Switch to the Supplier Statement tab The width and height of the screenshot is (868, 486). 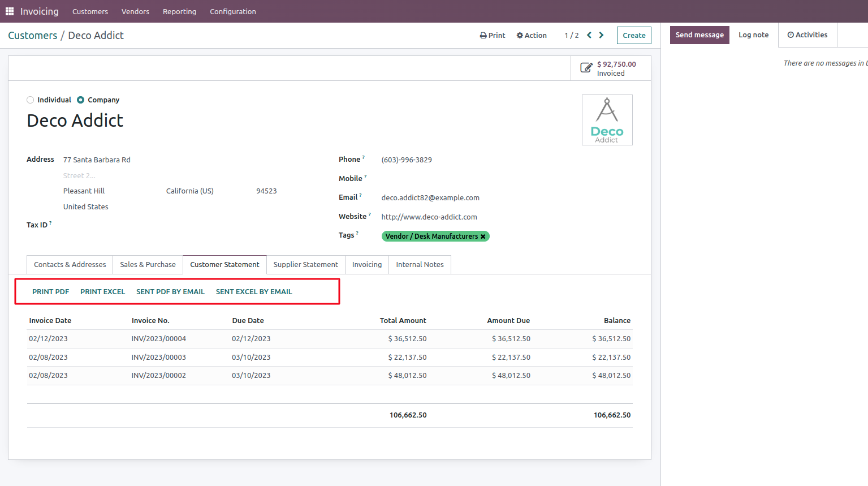pos(305,265)
